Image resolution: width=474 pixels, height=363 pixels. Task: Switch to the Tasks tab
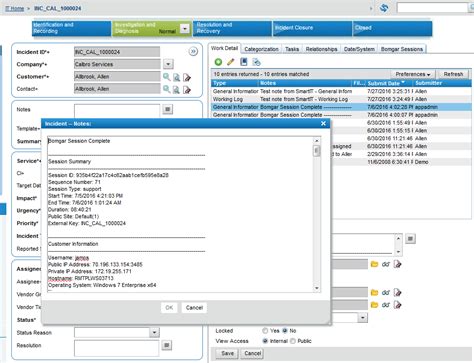pos(292,49)
